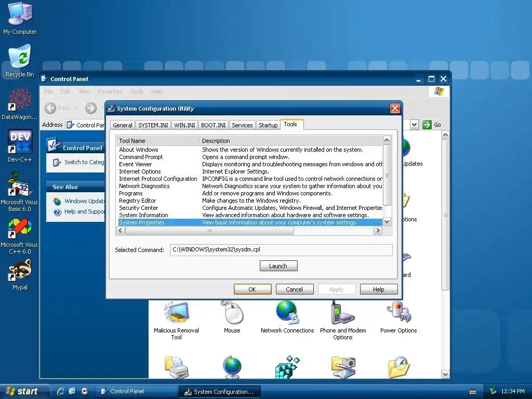This screenshot has width=532, height=399.
Task: Click media player quick launch icon
Action: click(85, 391)
